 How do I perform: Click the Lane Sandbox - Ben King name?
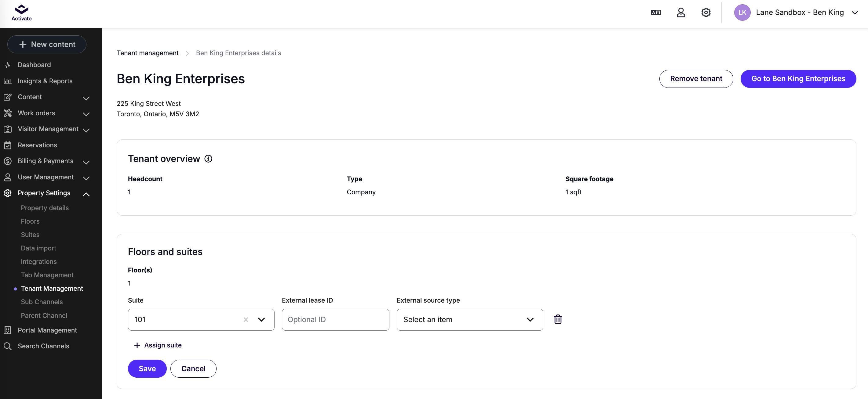pyautogui.click(x=800, y=13)
